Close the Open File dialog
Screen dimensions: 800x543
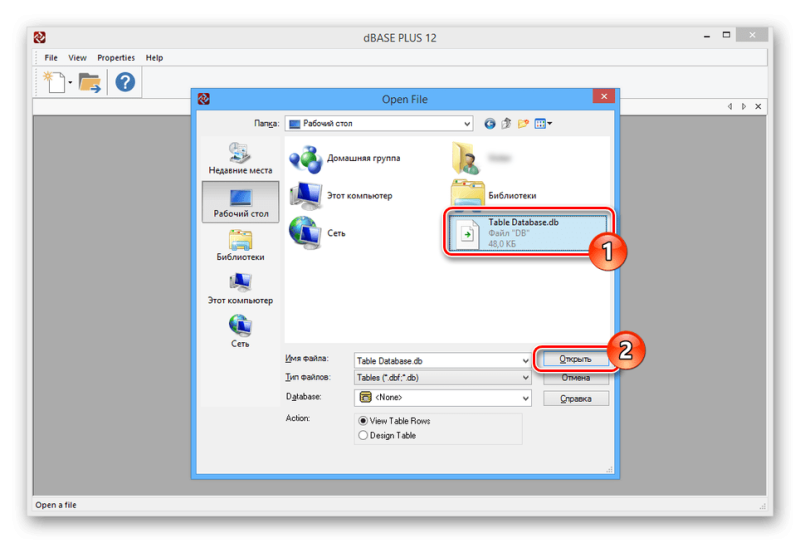(x=604, y=96)
